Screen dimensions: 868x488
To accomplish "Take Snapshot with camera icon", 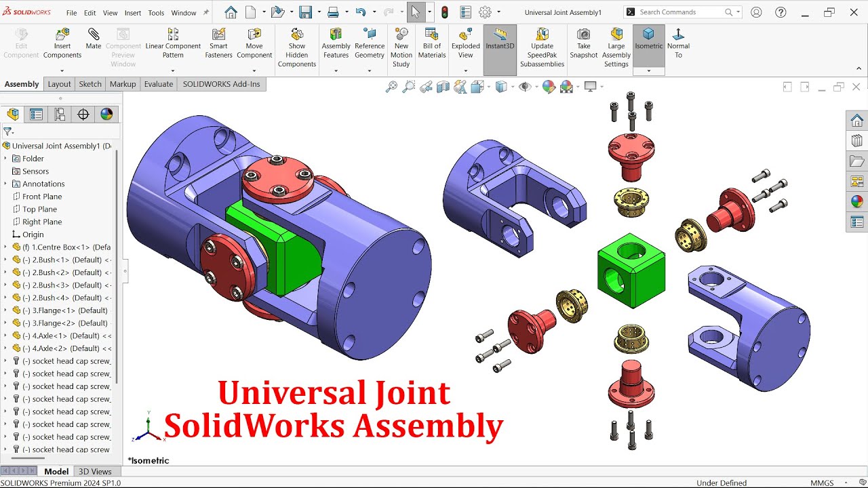I will coord(583,44).
